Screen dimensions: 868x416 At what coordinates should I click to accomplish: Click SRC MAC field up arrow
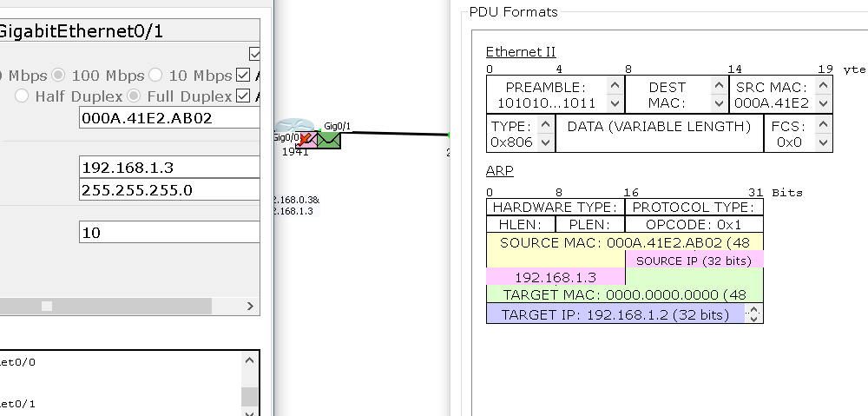point(823,86)
